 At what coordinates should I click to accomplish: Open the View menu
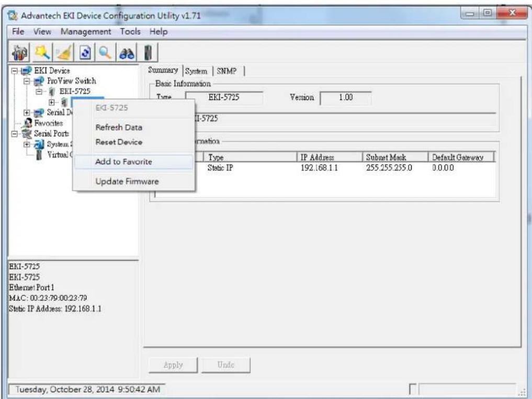click(x=42, y=31)
